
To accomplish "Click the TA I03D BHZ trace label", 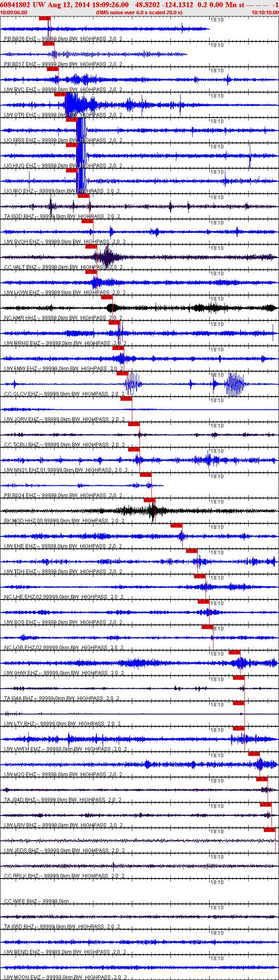I will coord(62,216).
